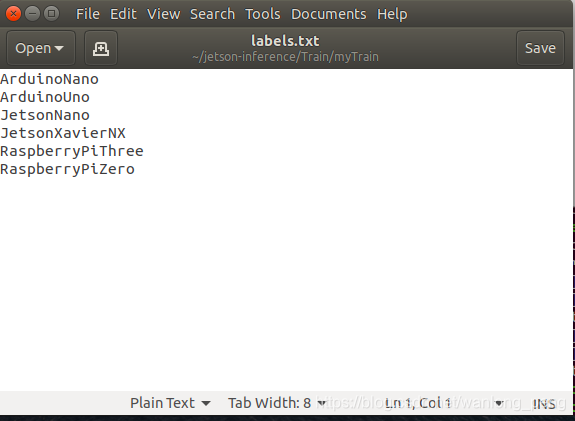575x421 pixels.
Task: Place the cursor on the JetsonNano line
Action: [x=45, y=115]
